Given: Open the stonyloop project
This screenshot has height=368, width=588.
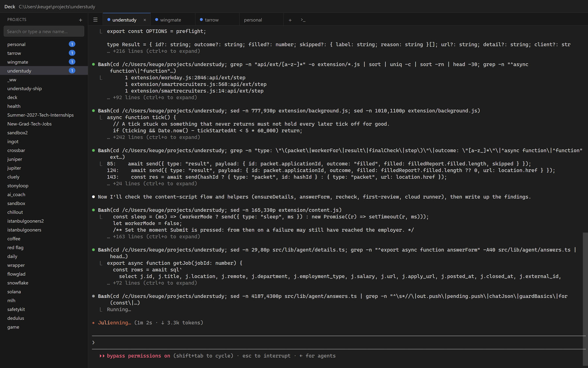Looking at the screenshot, I should 44,185.
